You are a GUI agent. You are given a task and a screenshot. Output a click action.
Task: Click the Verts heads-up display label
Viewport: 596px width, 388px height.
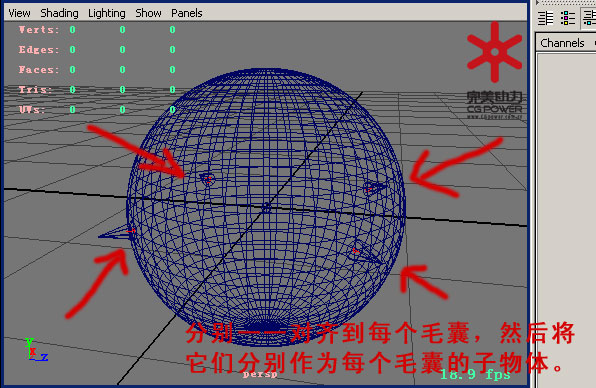click(x=39, y=30)
